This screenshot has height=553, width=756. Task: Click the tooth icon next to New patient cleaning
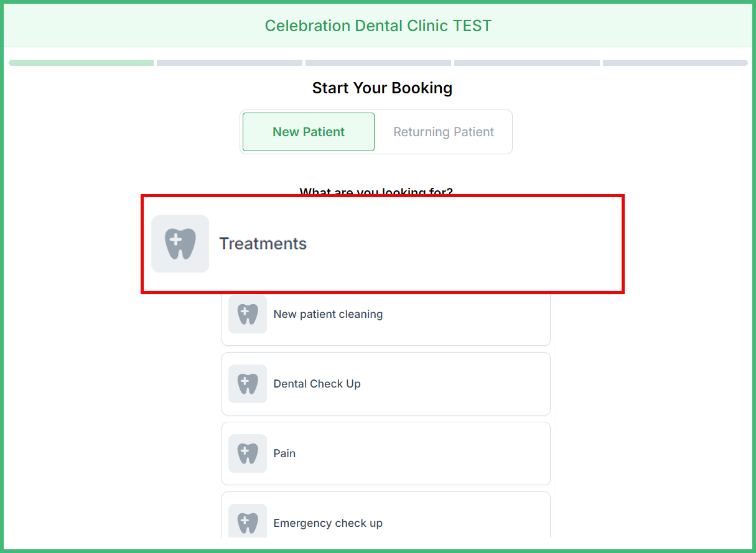coord(248,314)
